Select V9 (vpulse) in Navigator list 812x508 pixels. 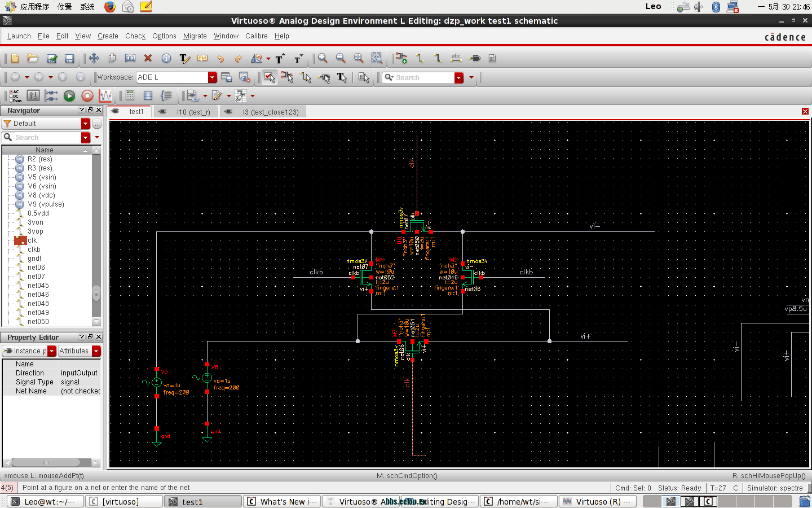point(46,204)
